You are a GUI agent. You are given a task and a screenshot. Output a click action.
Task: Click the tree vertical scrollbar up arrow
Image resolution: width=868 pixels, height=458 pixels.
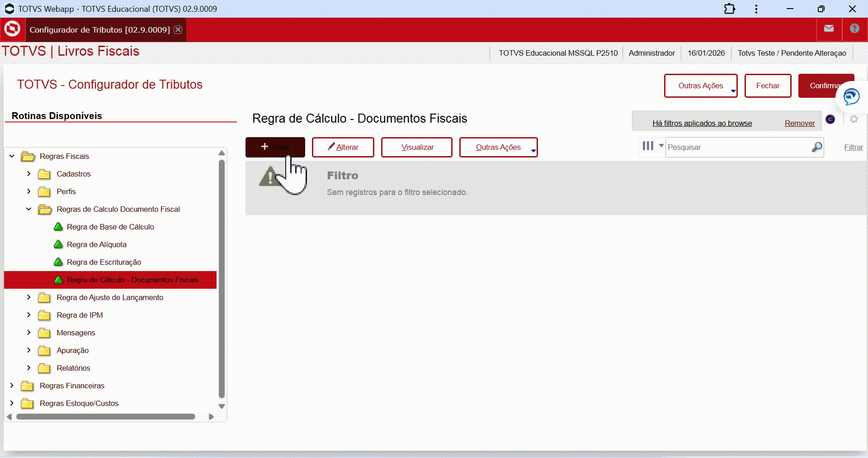tap(222, 153)
